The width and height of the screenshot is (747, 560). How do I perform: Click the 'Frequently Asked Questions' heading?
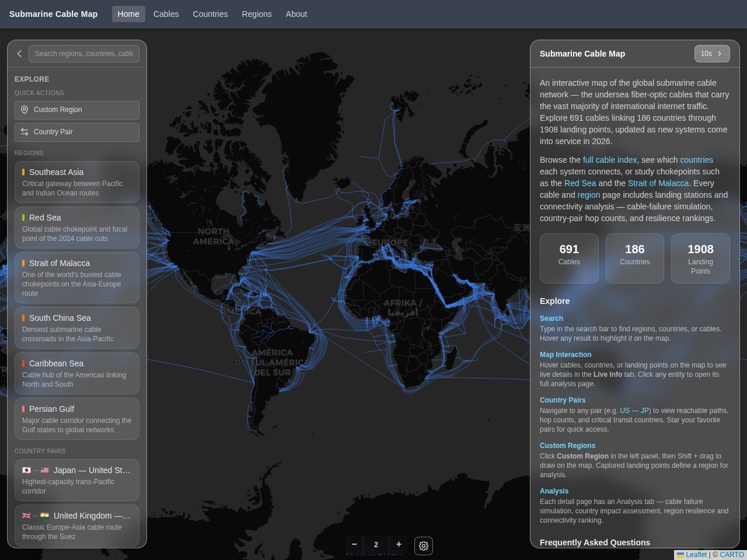[x=595, y=542]
